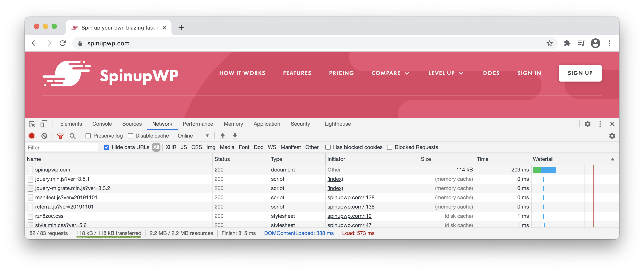
Task: Click the spinupwp.com waterfall bar
Action: click(x=544, y=170)
